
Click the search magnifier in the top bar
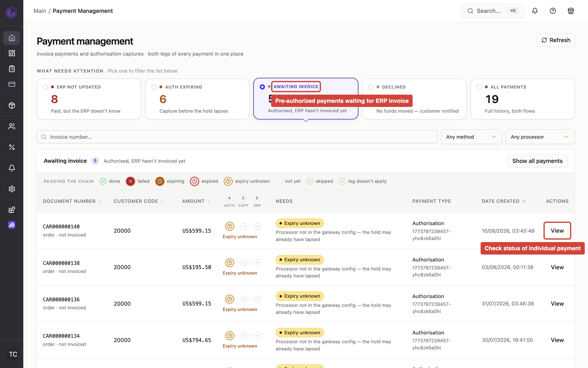pyautogui.click(x=470, y=11)
